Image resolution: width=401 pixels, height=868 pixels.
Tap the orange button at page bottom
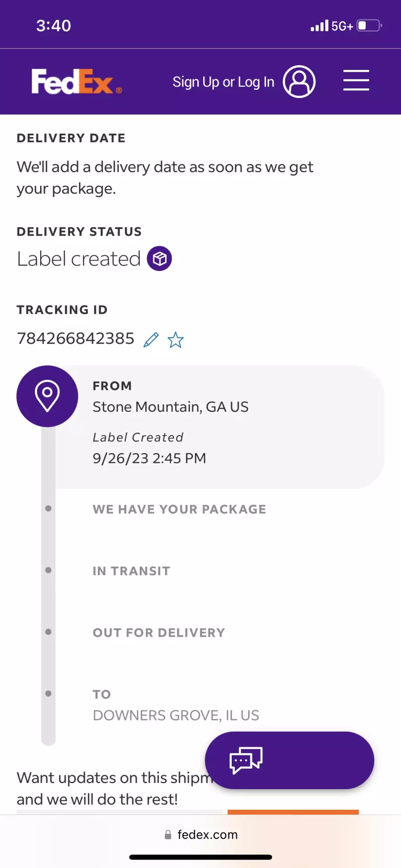tap(293, 812)
